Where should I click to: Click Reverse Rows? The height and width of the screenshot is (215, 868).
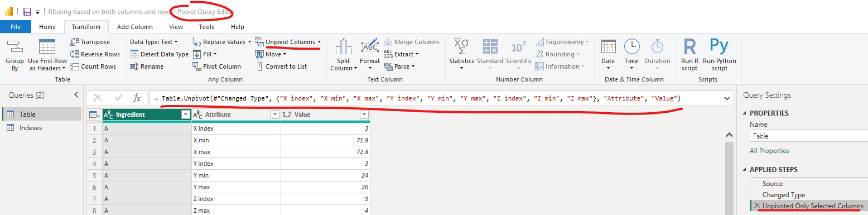(95, 54)
